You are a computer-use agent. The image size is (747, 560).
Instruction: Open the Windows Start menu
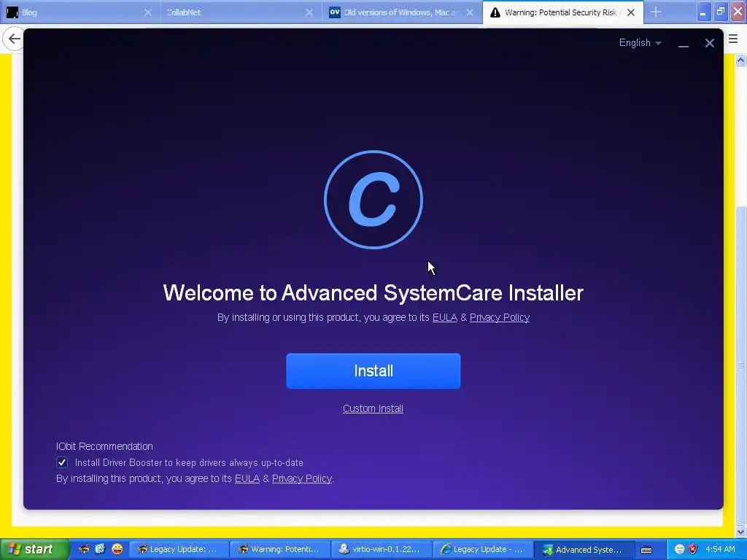click(x=34, y=549)
